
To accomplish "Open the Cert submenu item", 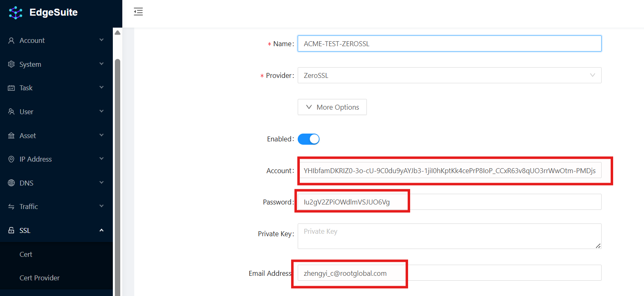I will pyautogui.click(x=26, y=254).
